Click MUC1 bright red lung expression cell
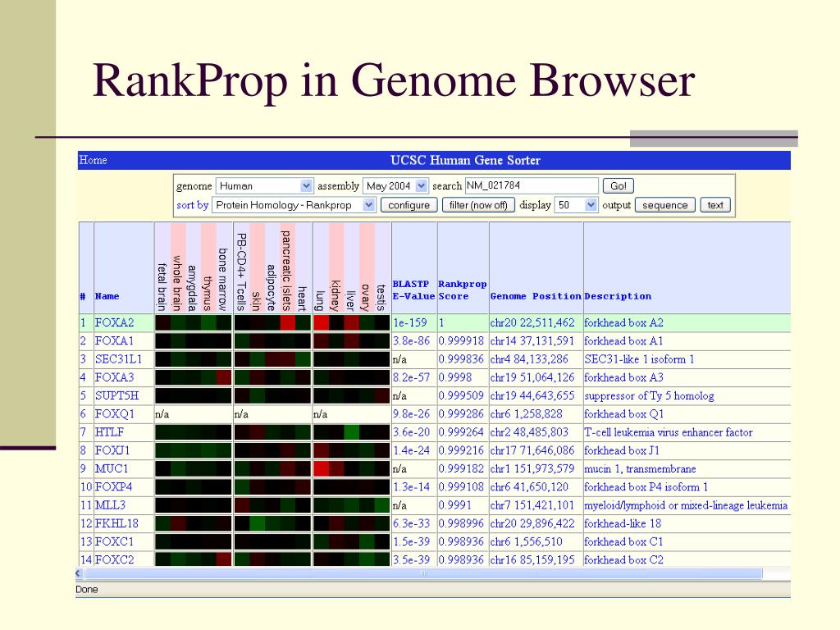This screenshot has width=840, height=630. pyautogui.click(x=321, y=468)
